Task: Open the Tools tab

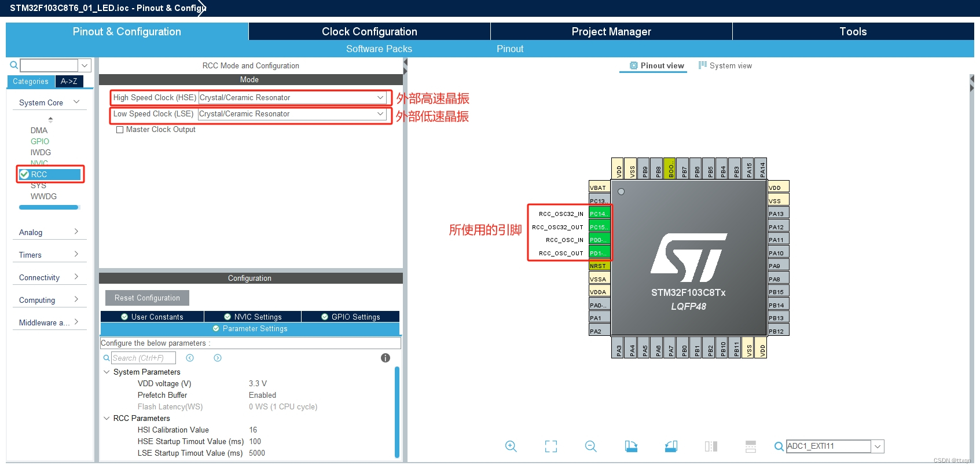Action: (x=853, y=31)
